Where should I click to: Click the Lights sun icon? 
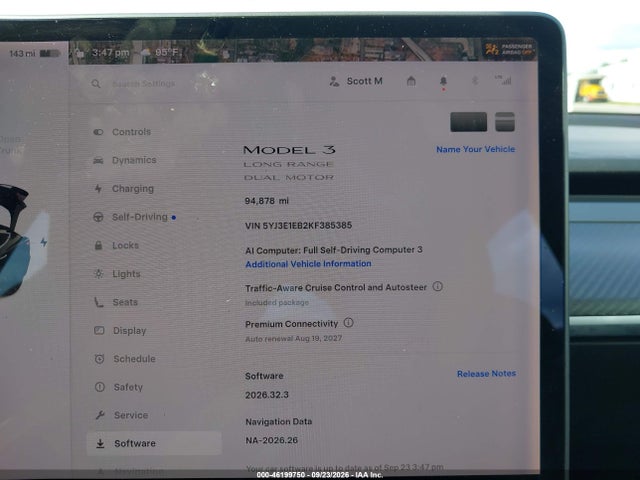(99, 273)
